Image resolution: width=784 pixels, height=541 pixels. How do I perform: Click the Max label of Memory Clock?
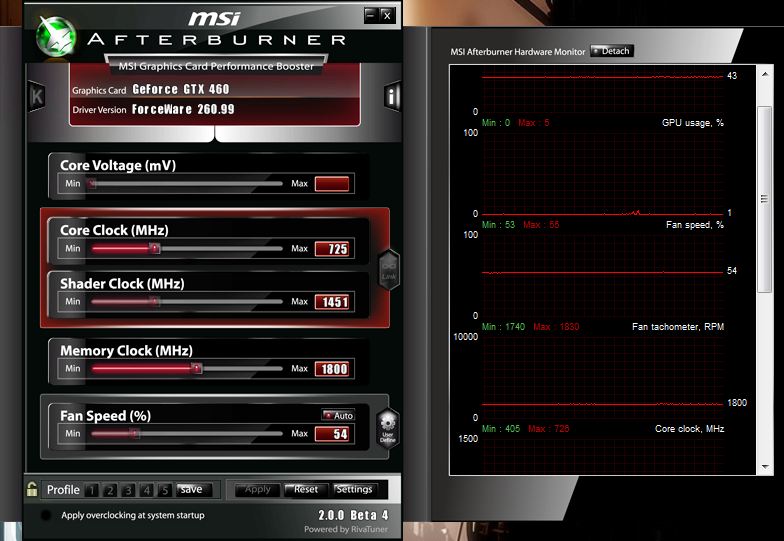300,368
